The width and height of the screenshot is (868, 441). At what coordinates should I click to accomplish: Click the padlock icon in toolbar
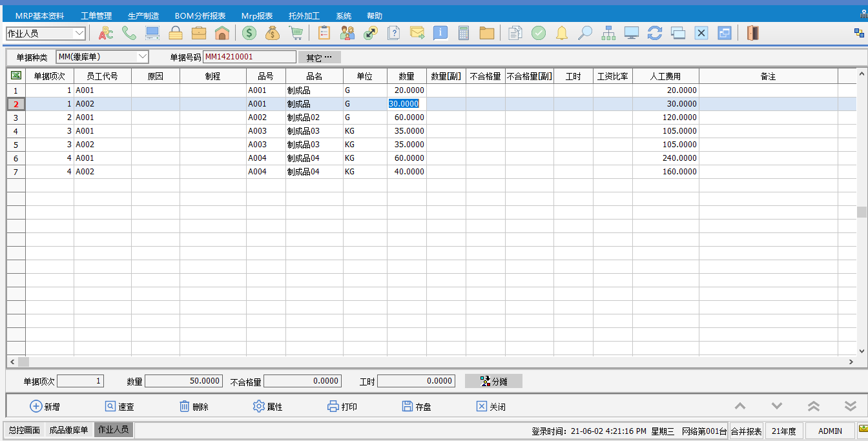pos(176,33)
